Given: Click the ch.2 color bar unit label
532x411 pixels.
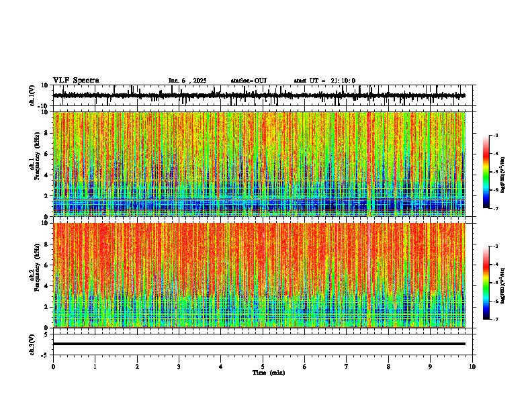Looking at the screenshot, I should pos(503,285).
